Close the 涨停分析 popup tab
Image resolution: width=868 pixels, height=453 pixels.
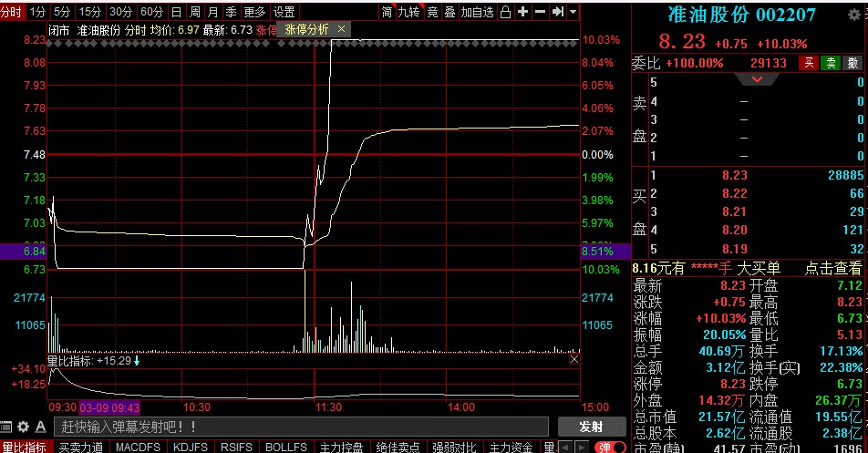[342, 29]
